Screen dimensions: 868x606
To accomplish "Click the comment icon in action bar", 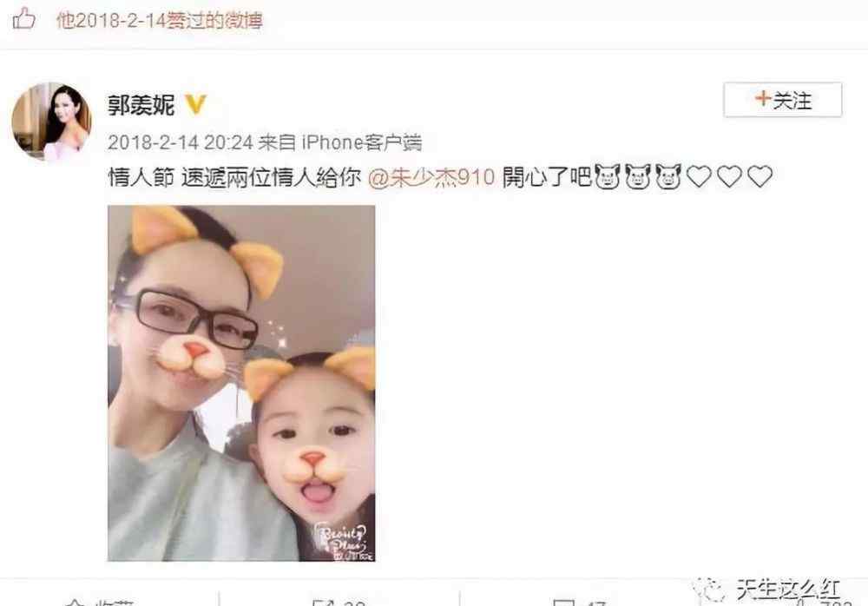I will point(563,603).
